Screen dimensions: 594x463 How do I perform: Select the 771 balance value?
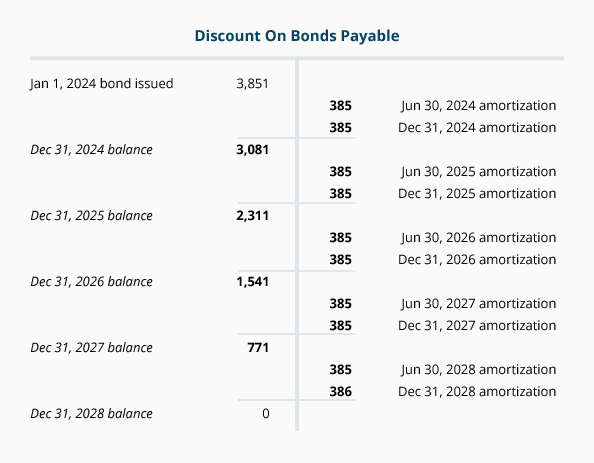258,347
